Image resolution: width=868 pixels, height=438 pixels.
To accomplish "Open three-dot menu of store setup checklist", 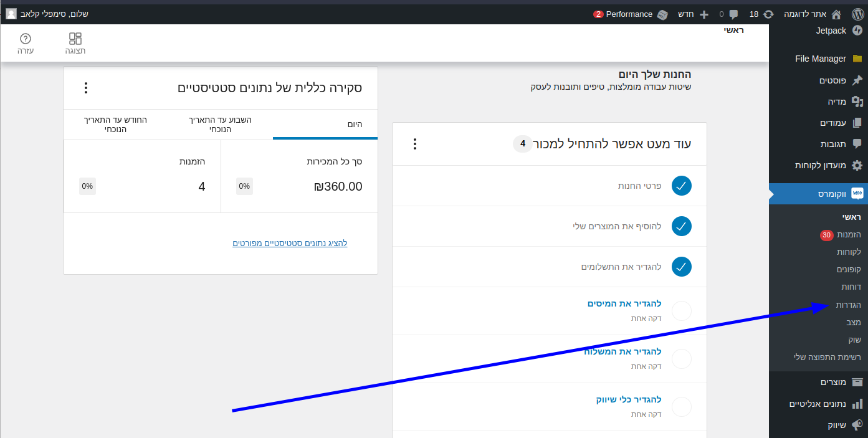I will (x=415, y=144).
